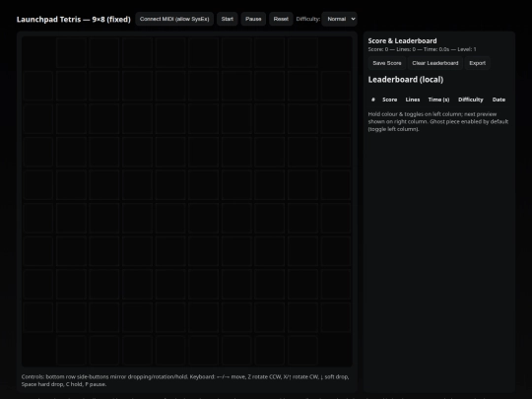Click the Launchpad Tetris — 9×8 (fixed) title
This screenshot has height=399, width=532.
(74, 20)
